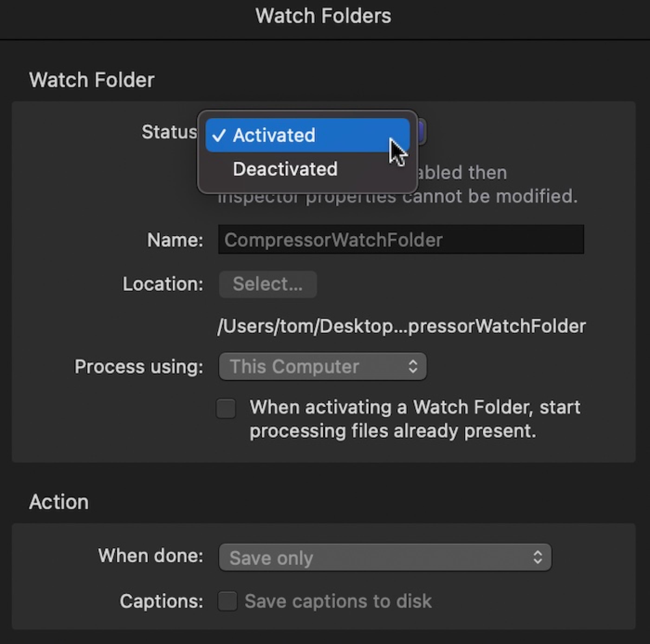Click the checkmark icon beside Activated
This screenshot has height=644, width=650.
click(219, 135)
